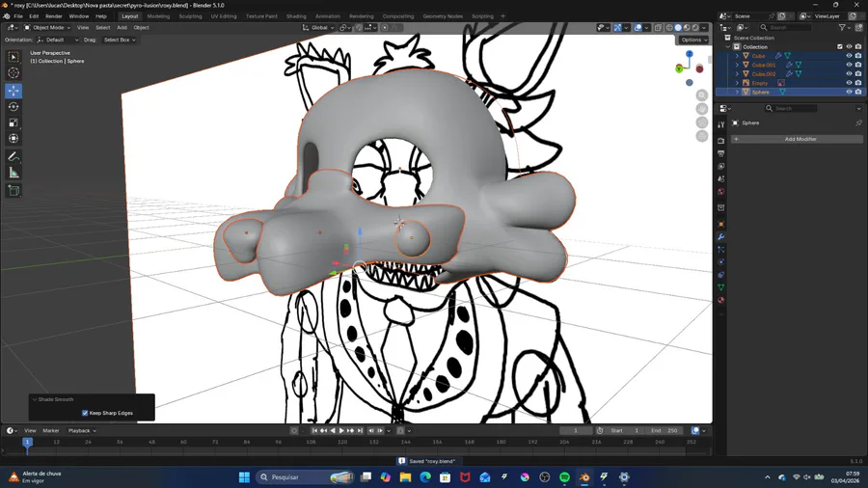The width and height of the screenshot is (868, 488).
Task: Open the outliner filter dropdown
Action: (x=844, y=28)
